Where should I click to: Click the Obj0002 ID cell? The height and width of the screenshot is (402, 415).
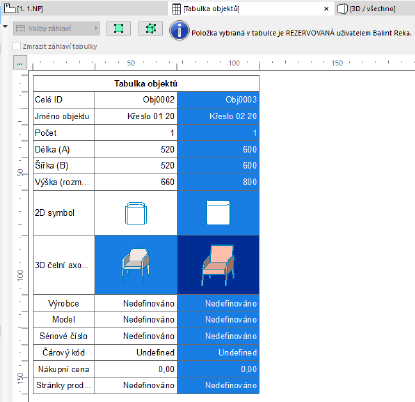point(136,100)
